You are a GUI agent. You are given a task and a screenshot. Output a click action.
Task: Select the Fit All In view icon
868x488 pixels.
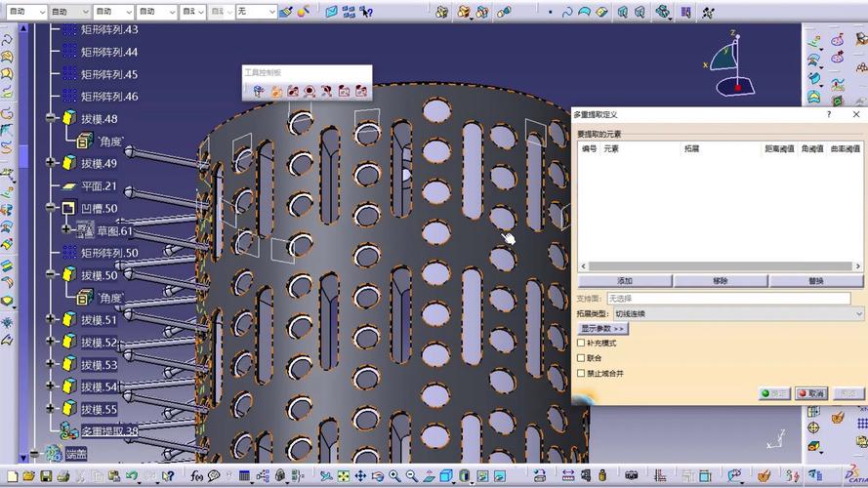344,476
